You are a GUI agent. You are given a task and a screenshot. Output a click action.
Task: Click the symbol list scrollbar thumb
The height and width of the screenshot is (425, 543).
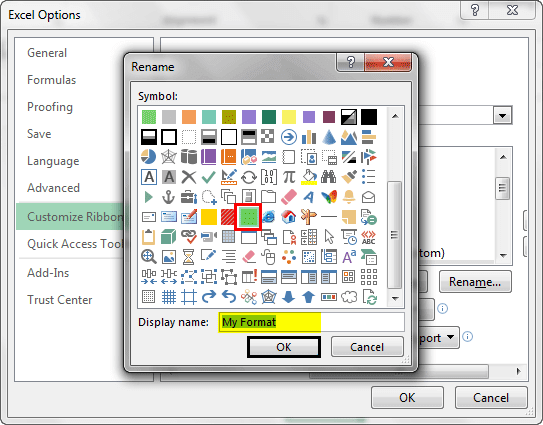tap(394, 235)
